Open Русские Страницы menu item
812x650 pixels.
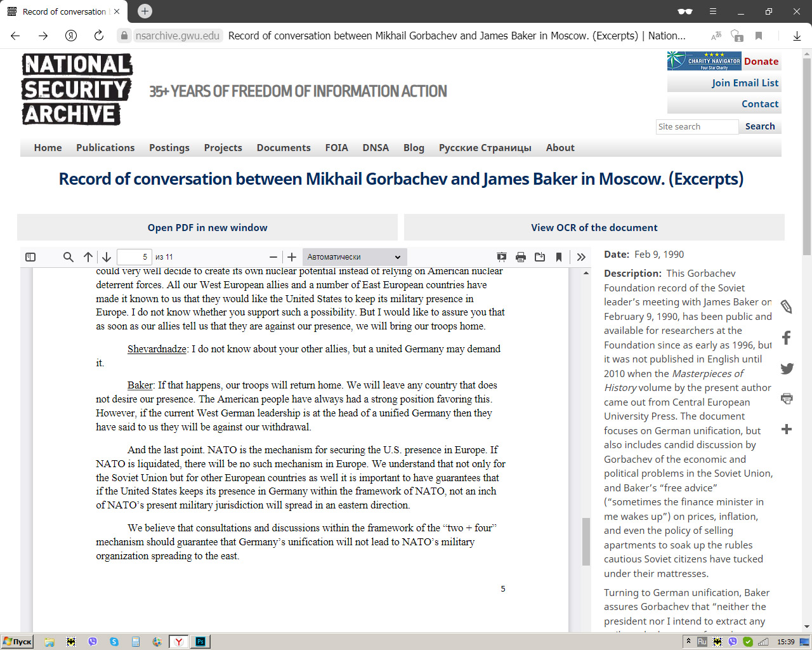pos(485,147)
